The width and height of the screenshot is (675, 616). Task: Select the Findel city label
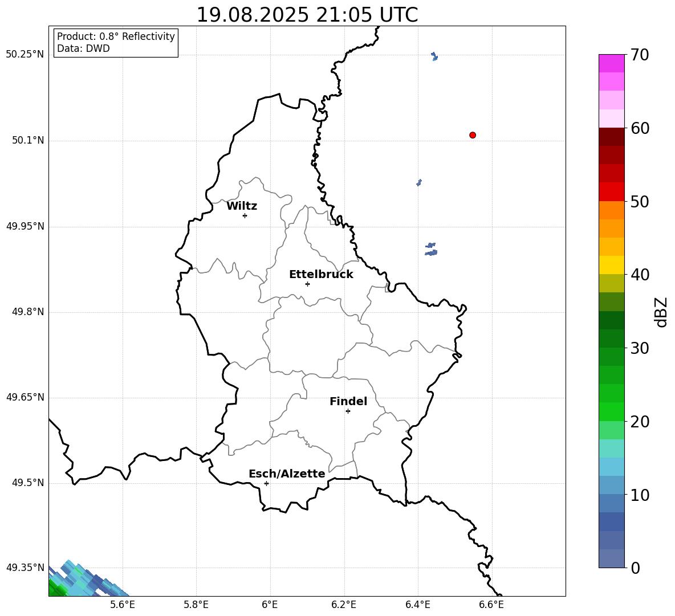(348, 401)
